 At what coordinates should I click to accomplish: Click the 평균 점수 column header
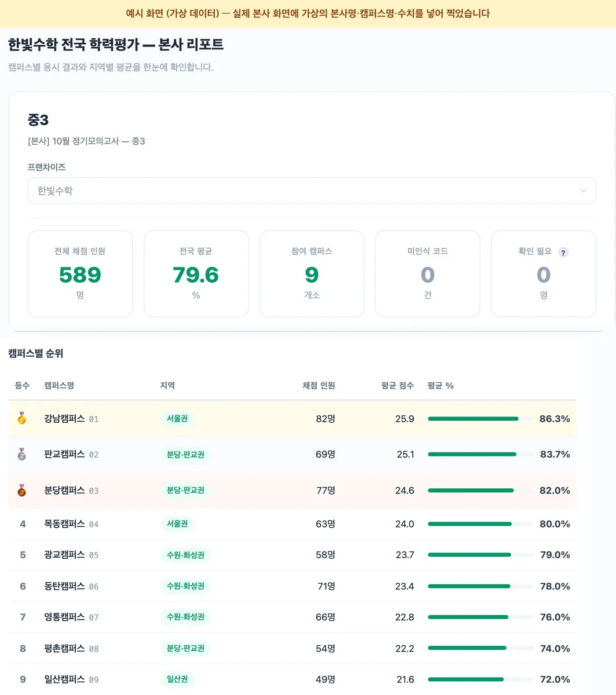point(398,386)
